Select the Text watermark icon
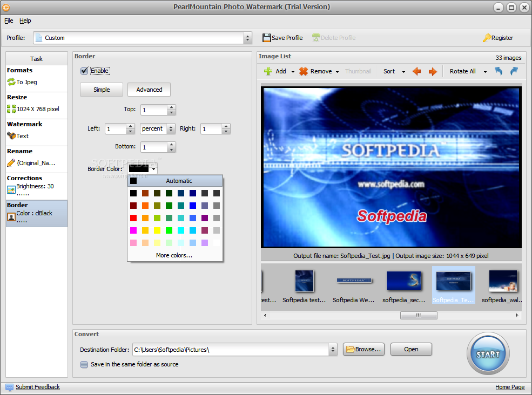Screen dimensions: 532x395 coord(11,135)
